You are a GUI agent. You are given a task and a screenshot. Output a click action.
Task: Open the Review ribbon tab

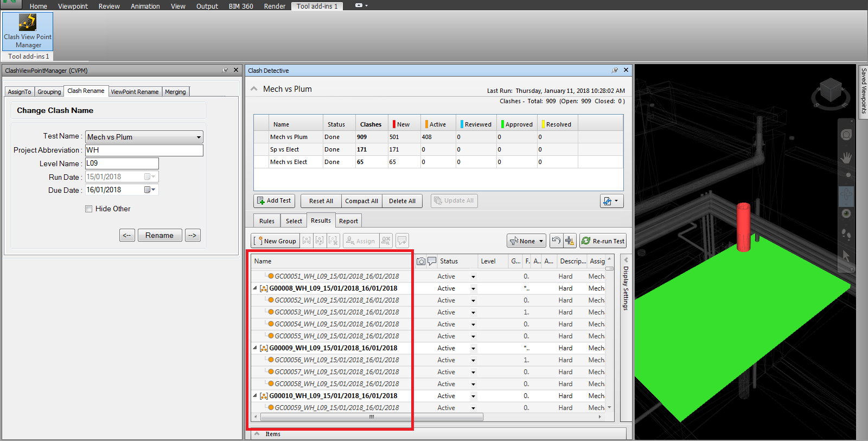pyautogui.click(x=109, y=6)
